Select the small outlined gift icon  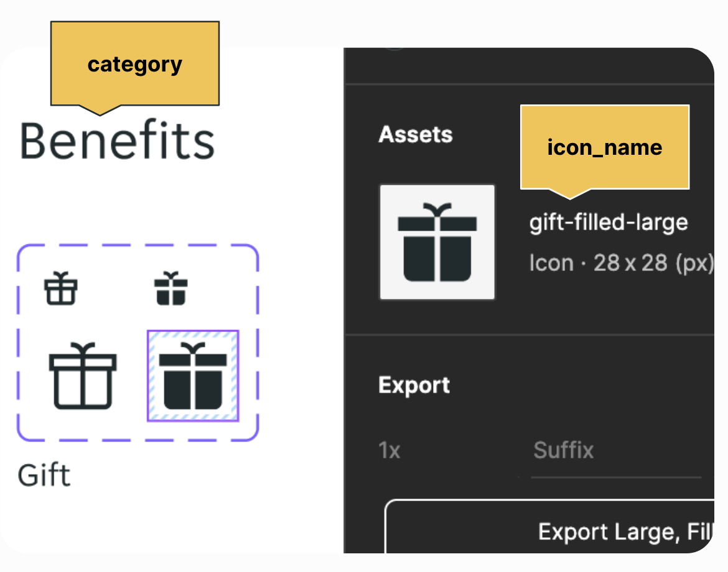61,289
